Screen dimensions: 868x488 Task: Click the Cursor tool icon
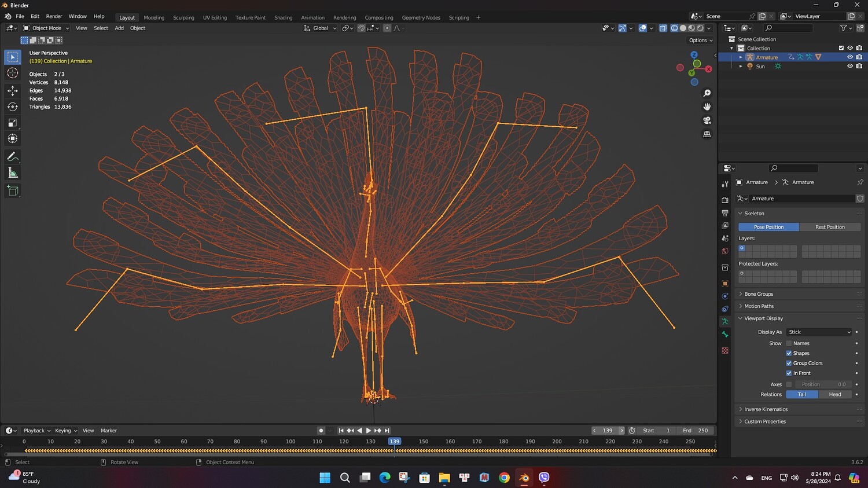coord(12,73)
